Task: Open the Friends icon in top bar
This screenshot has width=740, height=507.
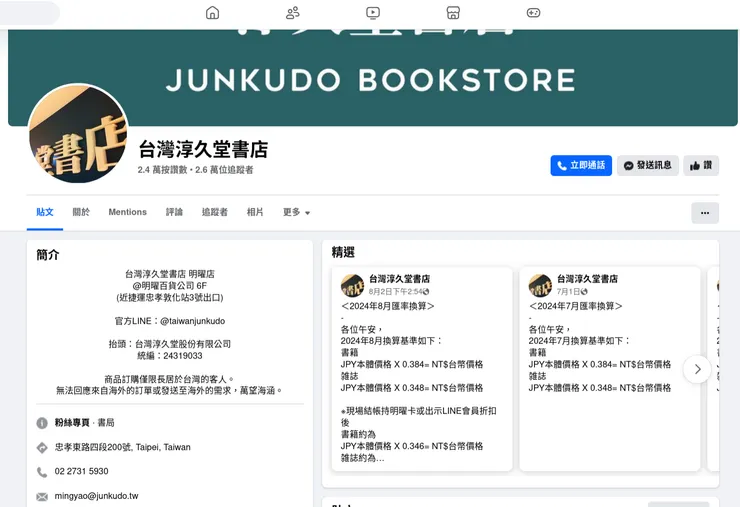Action: [x=293, y=13]
